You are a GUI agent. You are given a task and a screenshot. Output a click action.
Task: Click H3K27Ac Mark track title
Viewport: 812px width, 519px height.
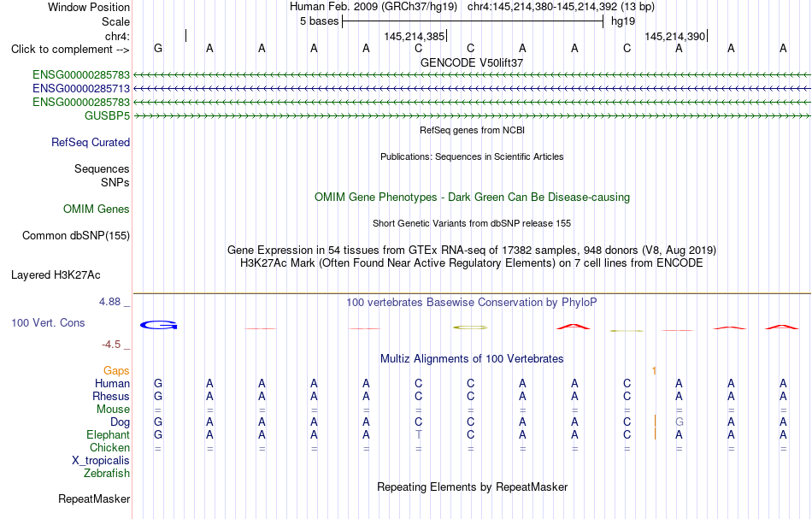(x=472, y=263)
